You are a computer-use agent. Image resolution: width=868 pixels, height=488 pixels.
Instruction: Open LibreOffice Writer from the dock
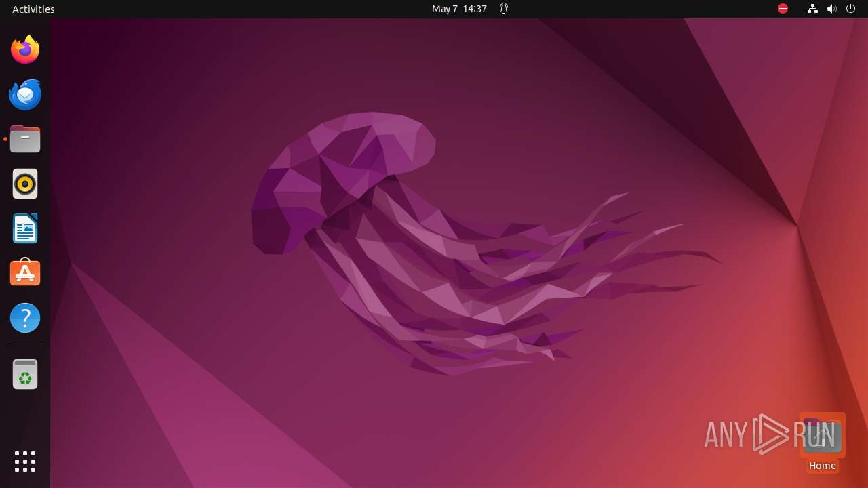25,228
